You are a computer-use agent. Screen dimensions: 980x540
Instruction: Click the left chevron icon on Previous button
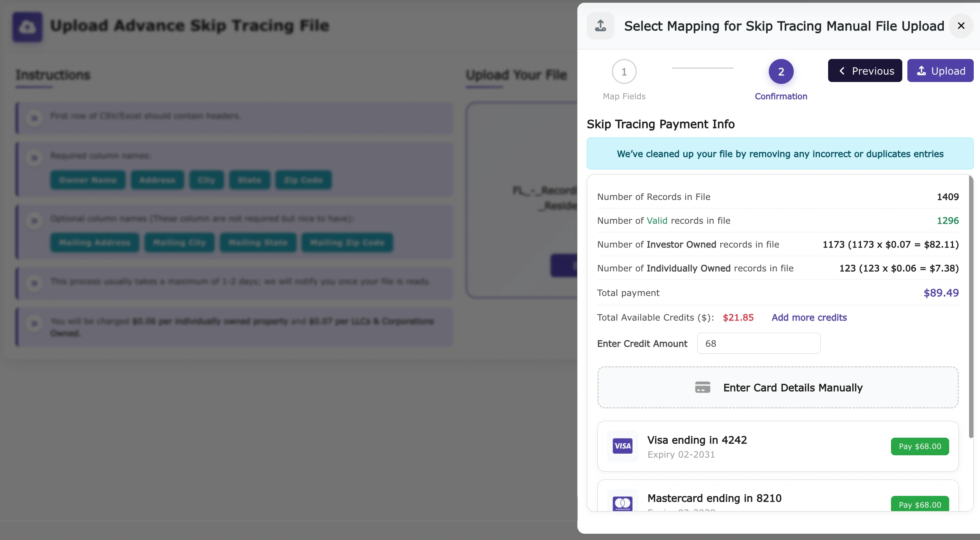(842, 71)
